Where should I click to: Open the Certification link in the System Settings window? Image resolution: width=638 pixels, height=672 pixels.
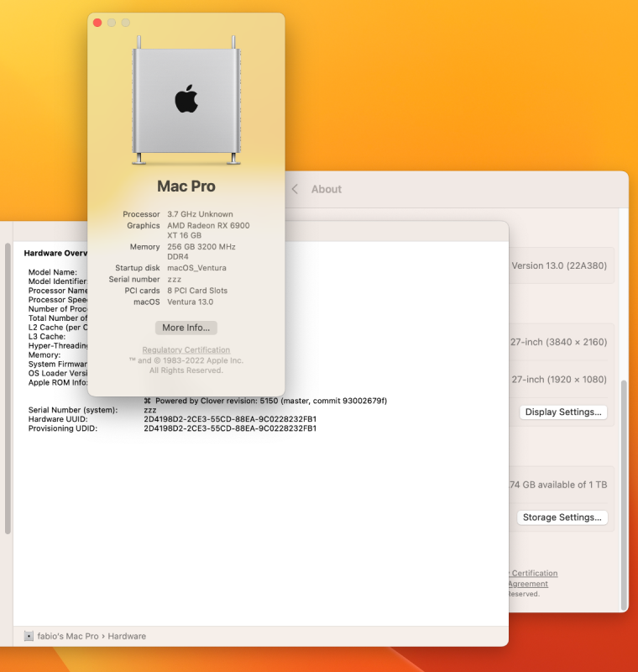534,573
